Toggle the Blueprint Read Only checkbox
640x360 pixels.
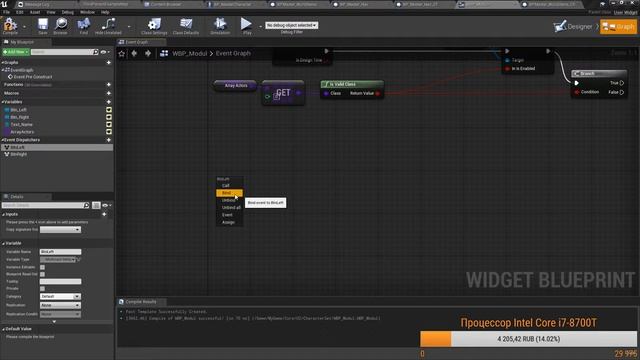[x=42, y=274]
